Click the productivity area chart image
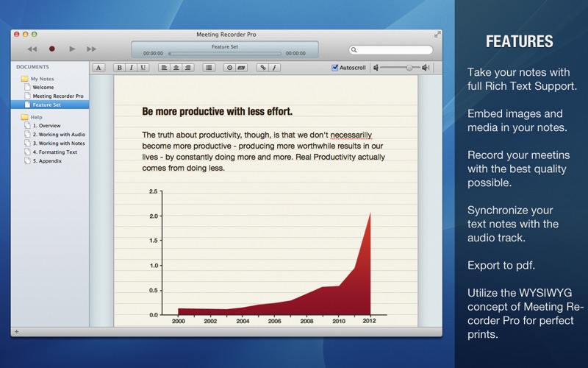The height and width of the screenshot is (368, 588). pos(266,257)
